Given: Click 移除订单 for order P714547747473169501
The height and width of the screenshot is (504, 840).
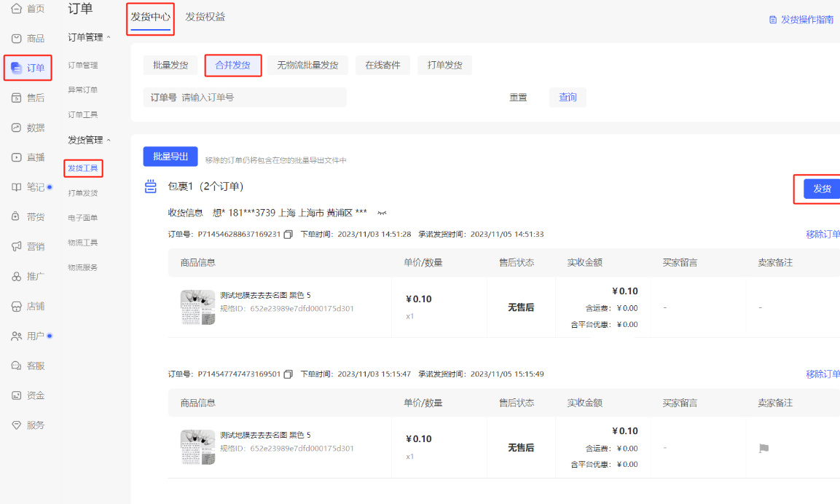Looking at the screenshot, I should point(823,374).
